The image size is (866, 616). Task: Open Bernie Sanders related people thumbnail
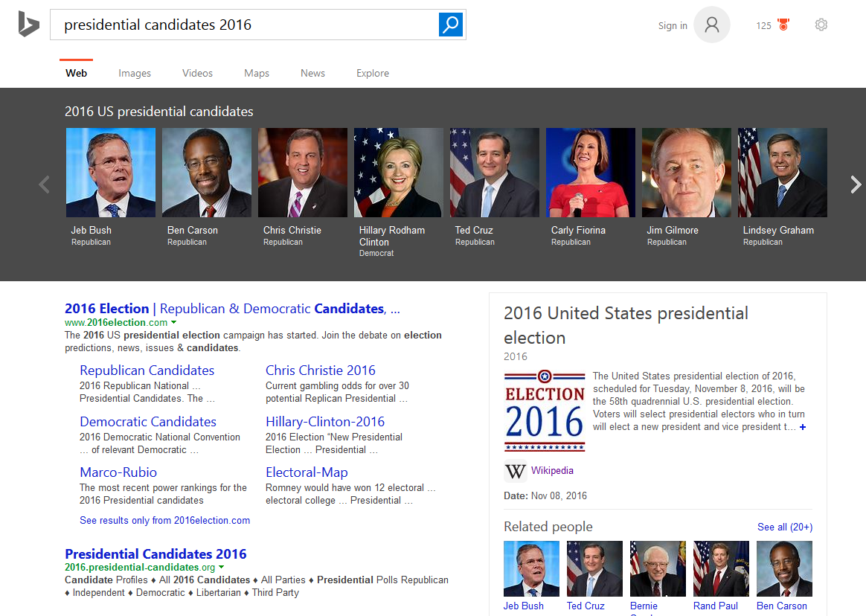click(x=658, y=569)
